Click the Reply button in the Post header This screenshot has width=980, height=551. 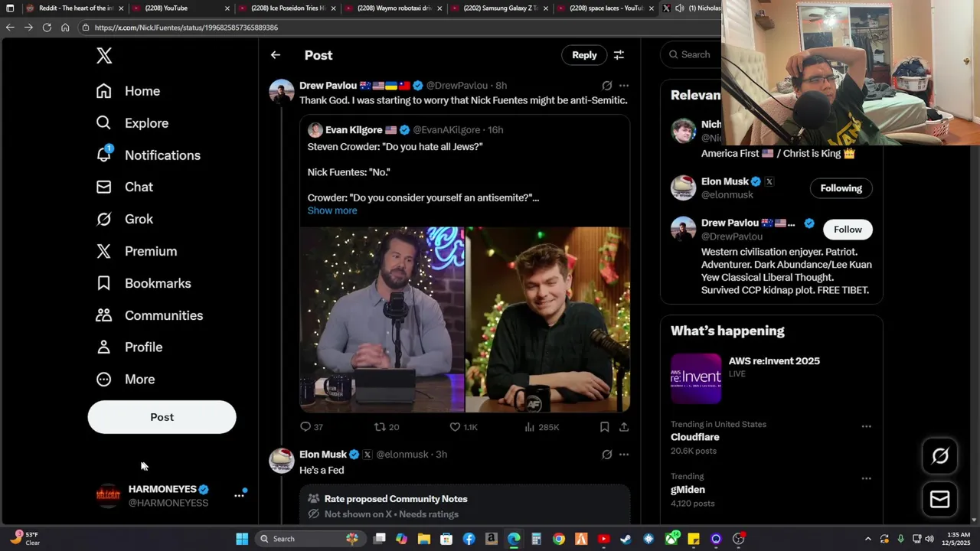tap(584, 55)
